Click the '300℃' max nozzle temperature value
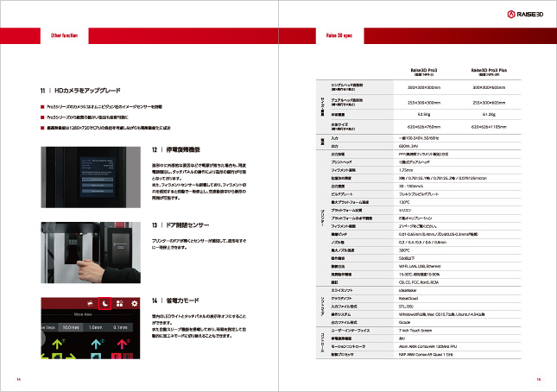Screen dimensions: 557x392 click(404, 250)
